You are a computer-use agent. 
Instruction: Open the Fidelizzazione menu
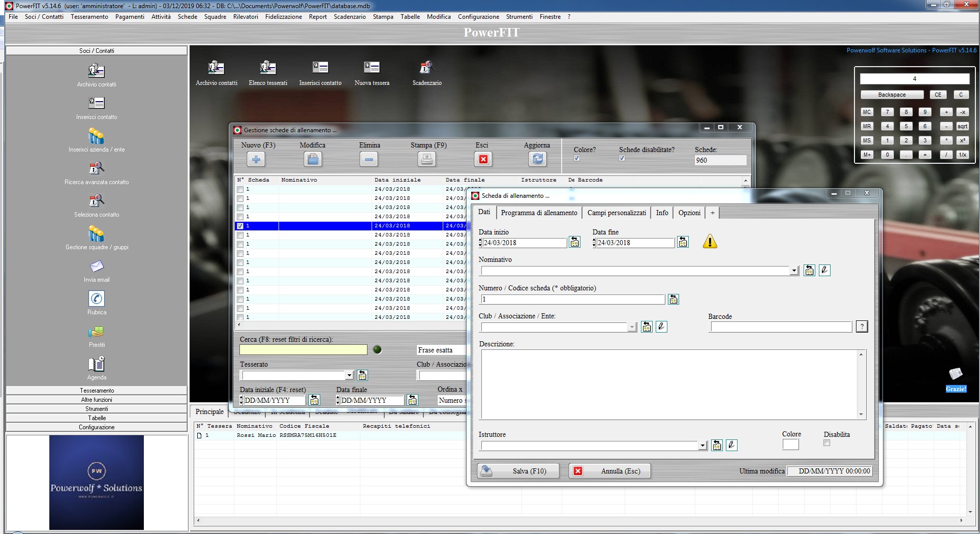[x=284, y=17]
